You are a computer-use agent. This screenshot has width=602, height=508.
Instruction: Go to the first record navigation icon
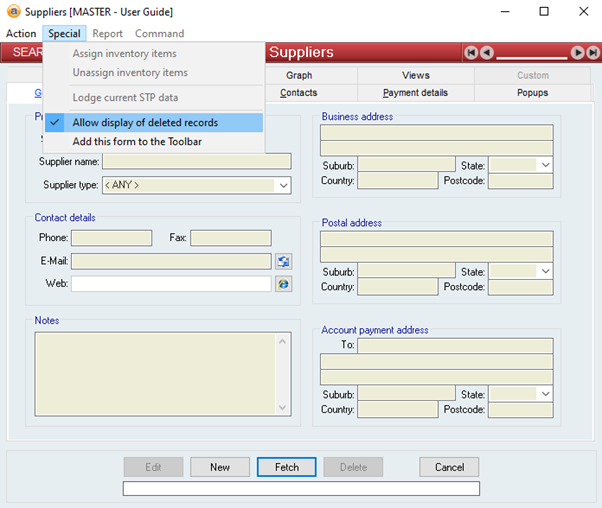471,52
